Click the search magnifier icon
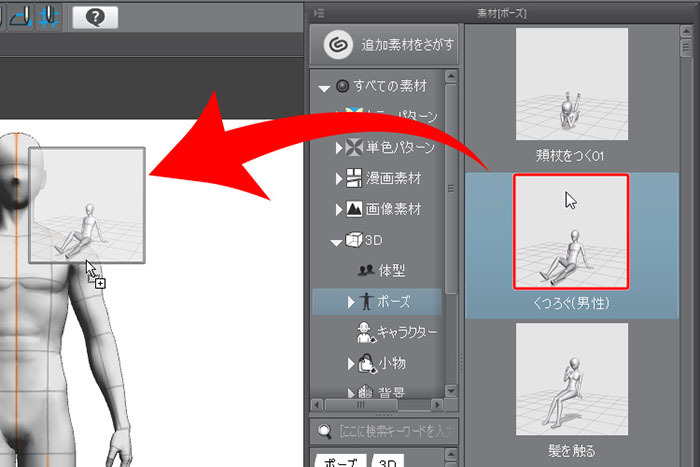 click(x=325, y=431)
